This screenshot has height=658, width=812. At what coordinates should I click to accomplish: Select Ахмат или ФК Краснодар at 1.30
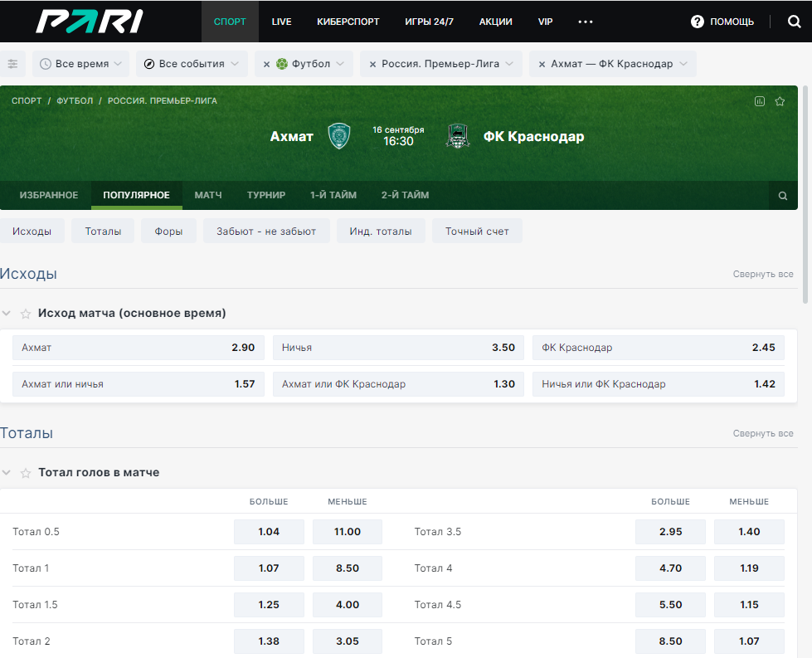398,384
